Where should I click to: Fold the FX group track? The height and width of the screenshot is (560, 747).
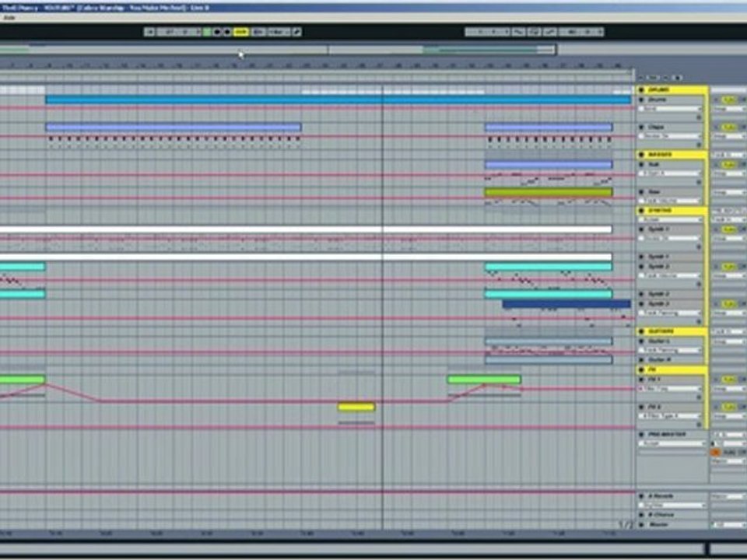click(x=641, y=369)
